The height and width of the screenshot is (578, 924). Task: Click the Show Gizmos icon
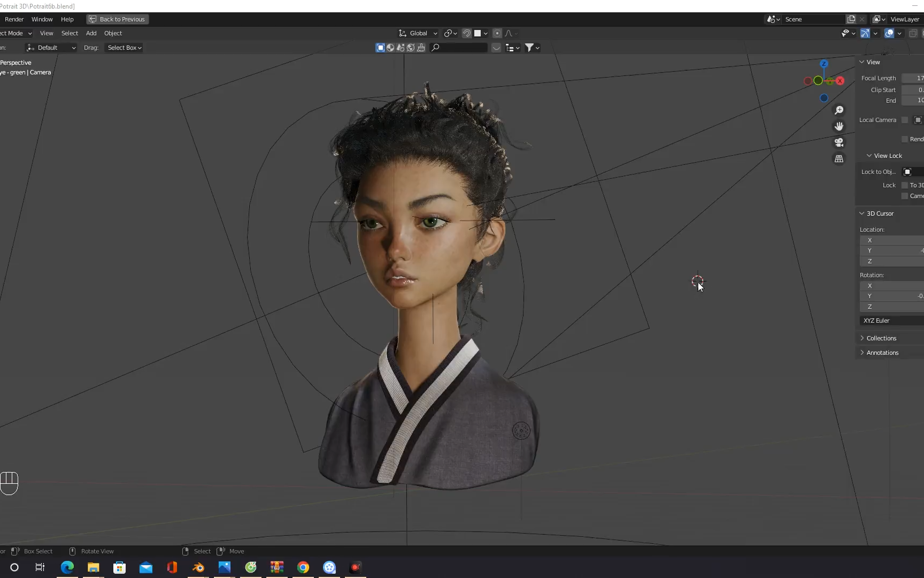(x=865, y=33)
